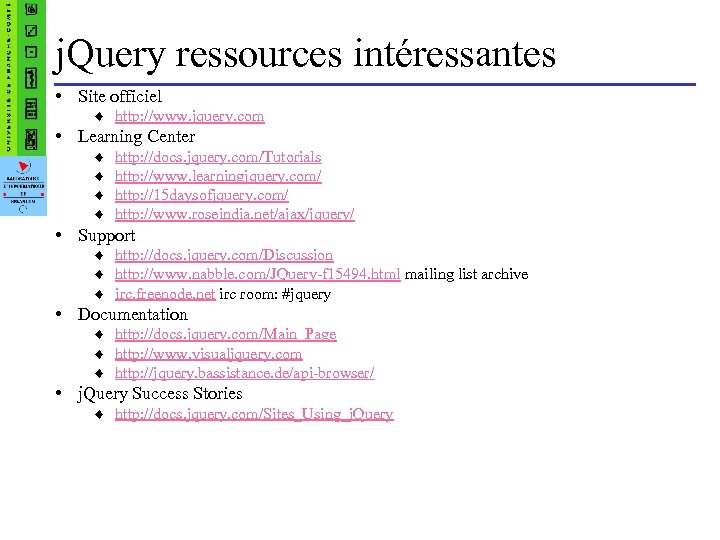Visit the www.learningjquery.com link
720x540 pixels.
[218, 176]
